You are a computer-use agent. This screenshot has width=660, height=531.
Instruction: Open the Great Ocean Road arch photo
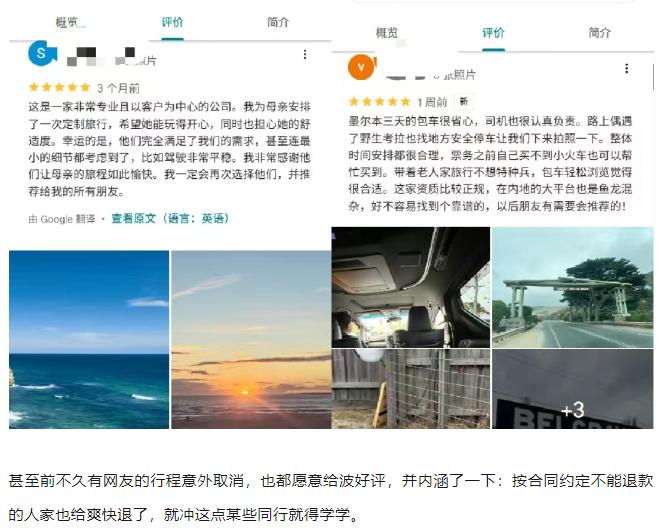click(572, 287)
